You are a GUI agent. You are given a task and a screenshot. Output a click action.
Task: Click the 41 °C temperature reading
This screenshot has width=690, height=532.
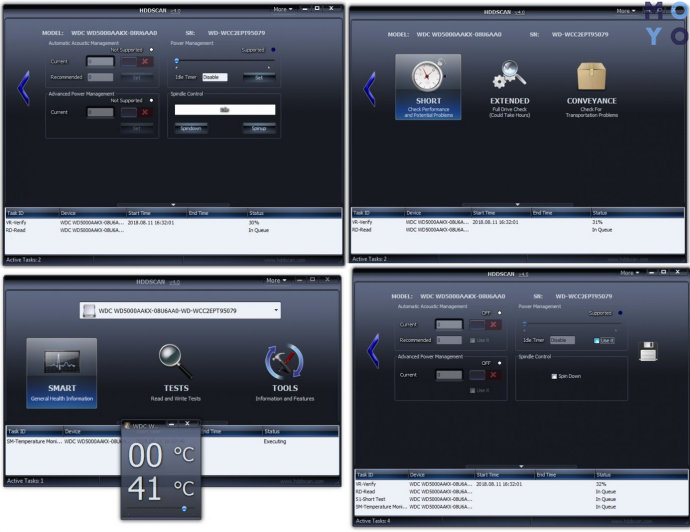click(x=161, y=488)
